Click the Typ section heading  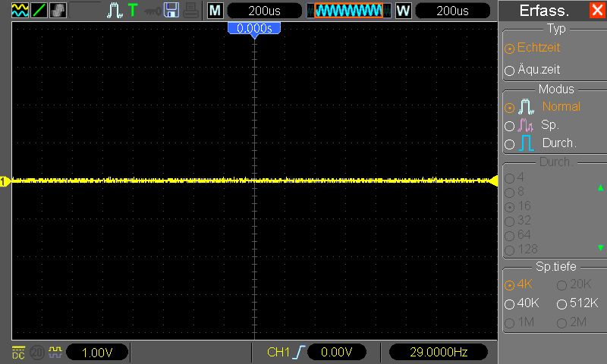pos(556,29)
